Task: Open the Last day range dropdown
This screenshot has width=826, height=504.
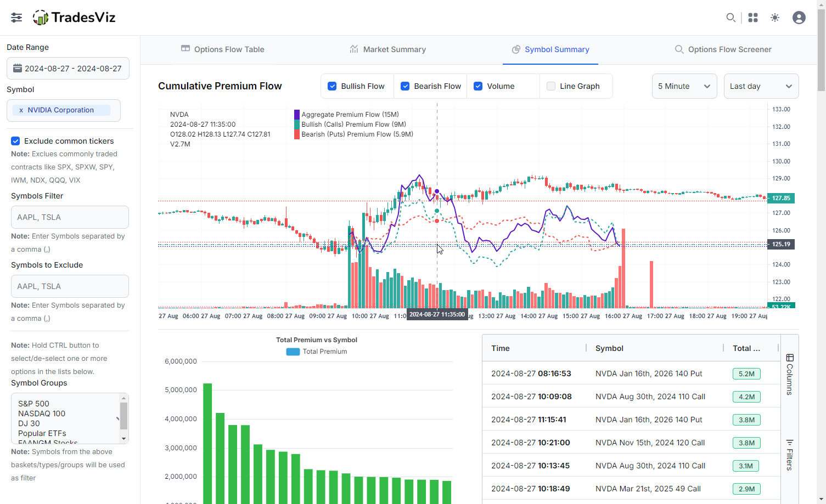Action: (761, 86)
